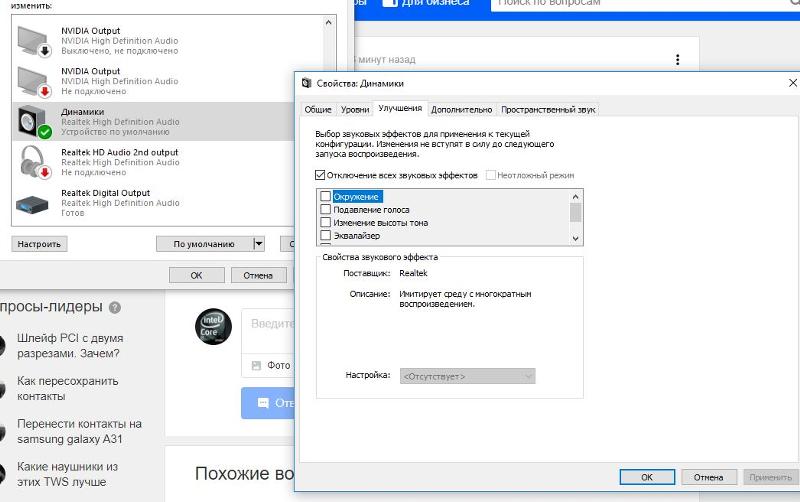Image resolution: width=800 pixels, height=502 pixels.
Task: Click the Intel Core avatar image
Action: click(213, 327)
